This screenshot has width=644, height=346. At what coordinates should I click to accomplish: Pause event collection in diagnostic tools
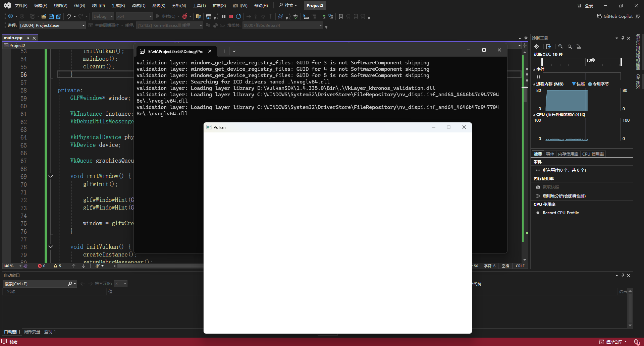pyautogui.click(x=538, y=77)
